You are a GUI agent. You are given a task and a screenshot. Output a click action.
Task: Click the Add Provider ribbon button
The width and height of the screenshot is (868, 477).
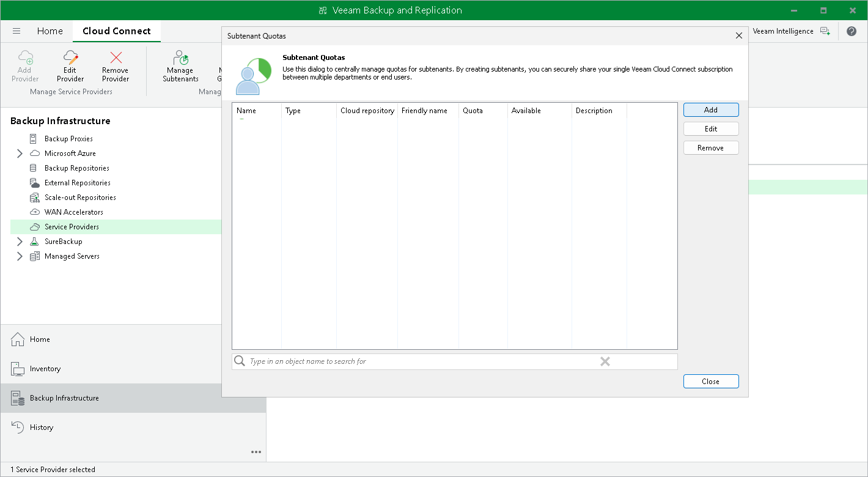(x=25, y=66)
